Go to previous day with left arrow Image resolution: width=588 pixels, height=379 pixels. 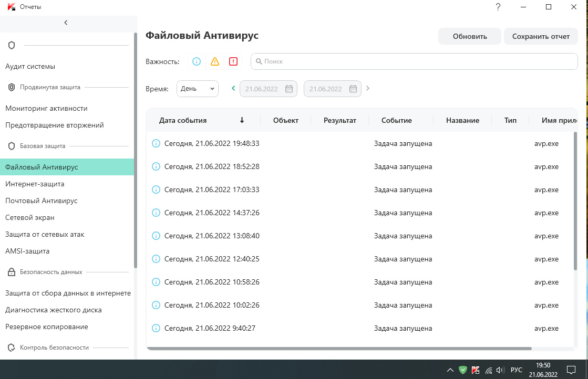tap(233, 88)
